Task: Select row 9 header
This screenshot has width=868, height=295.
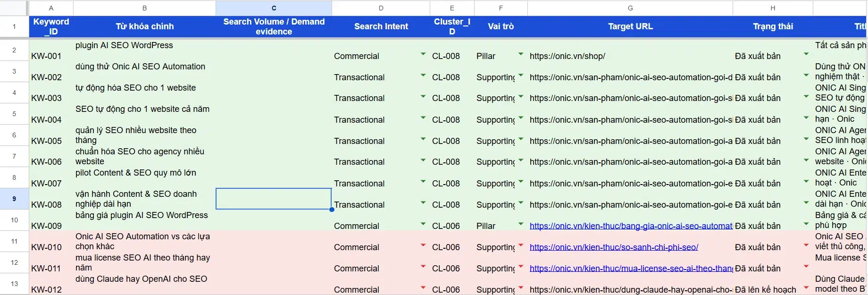Action: click(x=14, y=199)
